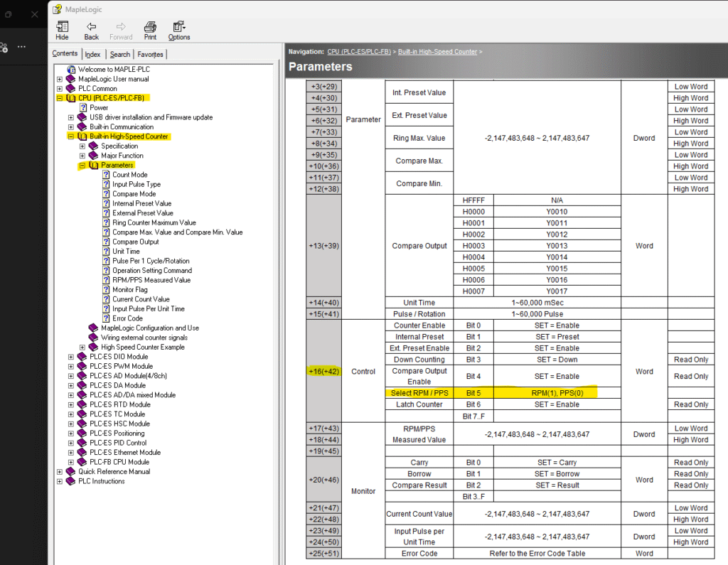Switch to the Index tab

point(92,54)
